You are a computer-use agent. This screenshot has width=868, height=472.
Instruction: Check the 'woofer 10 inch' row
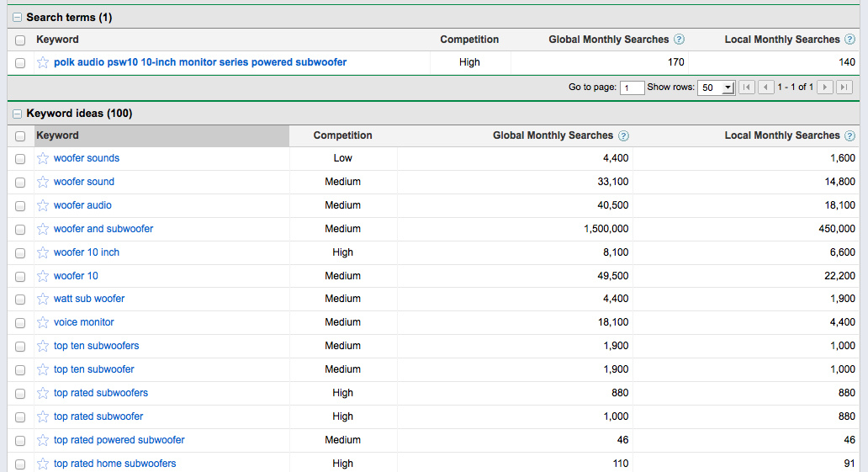pyautogui.click(x=20, y=253)
